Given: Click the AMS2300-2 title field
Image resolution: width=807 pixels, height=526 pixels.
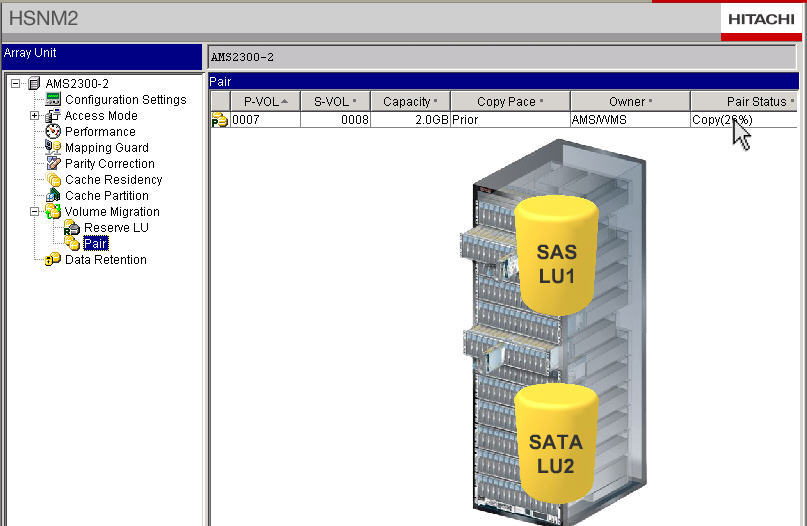Looking at the screenshot, I should tap(502, 57).
